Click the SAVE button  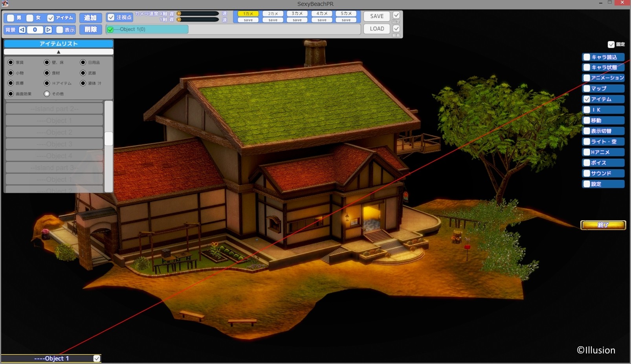pos(377,16)
